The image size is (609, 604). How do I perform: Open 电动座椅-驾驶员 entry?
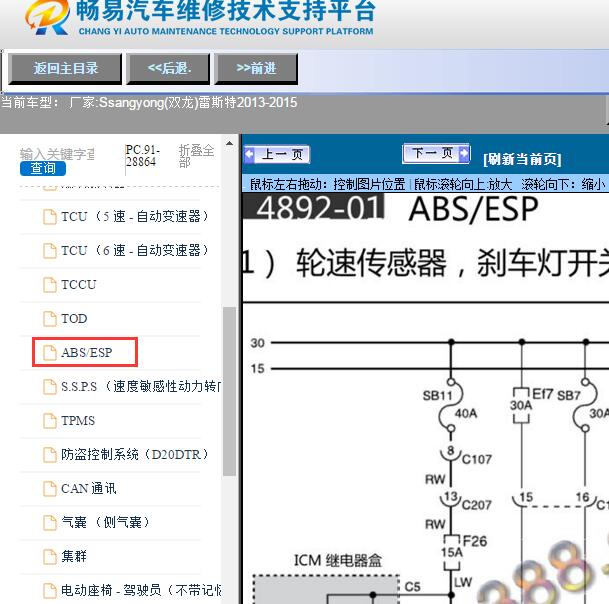click(141, 590)
